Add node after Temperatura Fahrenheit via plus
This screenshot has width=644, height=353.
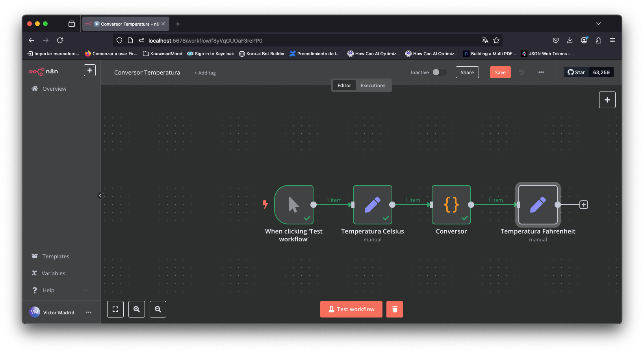(584, 205)
